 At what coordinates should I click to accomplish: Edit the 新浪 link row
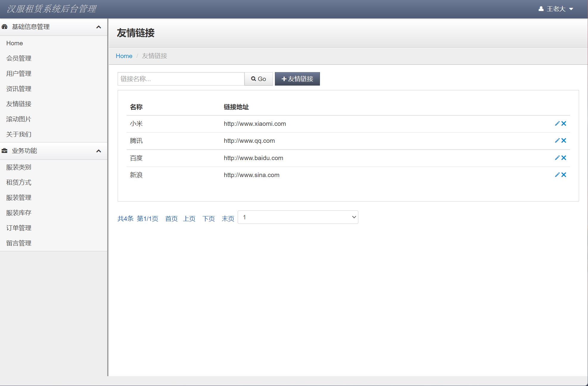(557, 175)
